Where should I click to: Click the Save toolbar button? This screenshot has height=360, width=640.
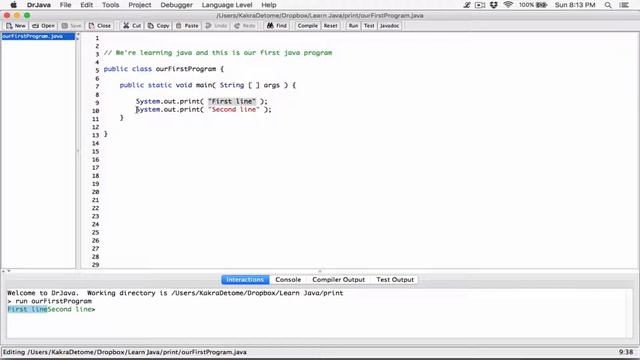[x=71, y=26]
